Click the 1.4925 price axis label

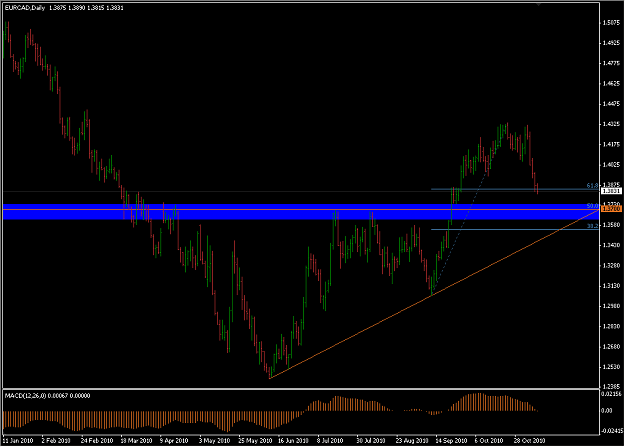pos(611,43)
